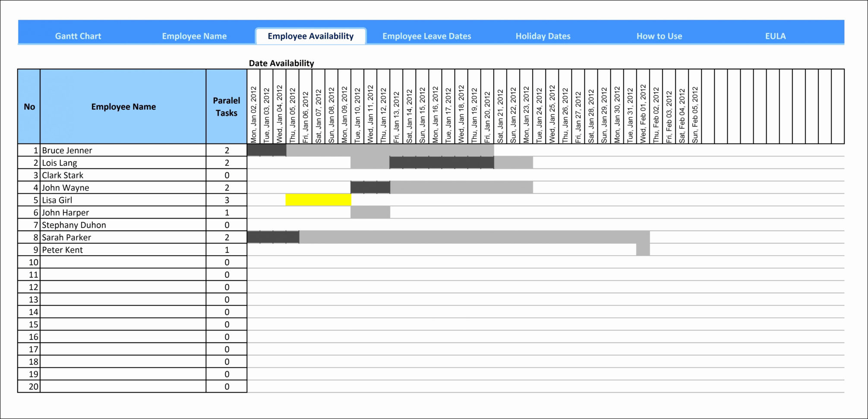This screenshot has height=419, width=868.
Task: Open the How to Use tab
Action: pos(659,36)
